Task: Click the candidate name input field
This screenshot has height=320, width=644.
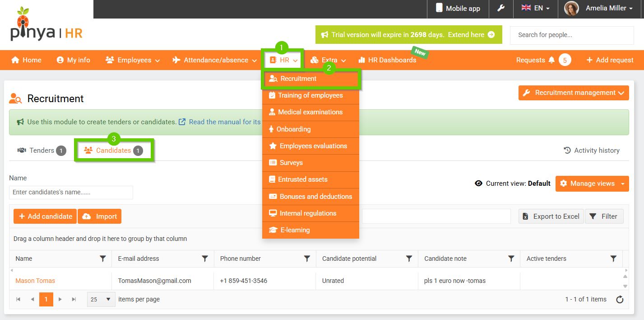Action: pos(71,192)
